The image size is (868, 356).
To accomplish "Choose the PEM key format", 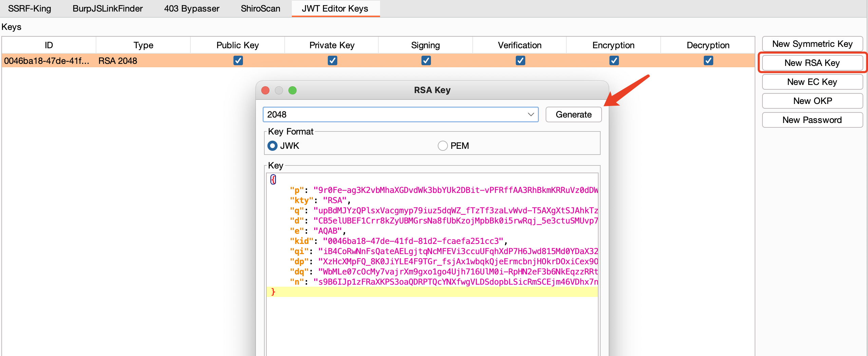I will pyautogui.click(x=453, y=146).
